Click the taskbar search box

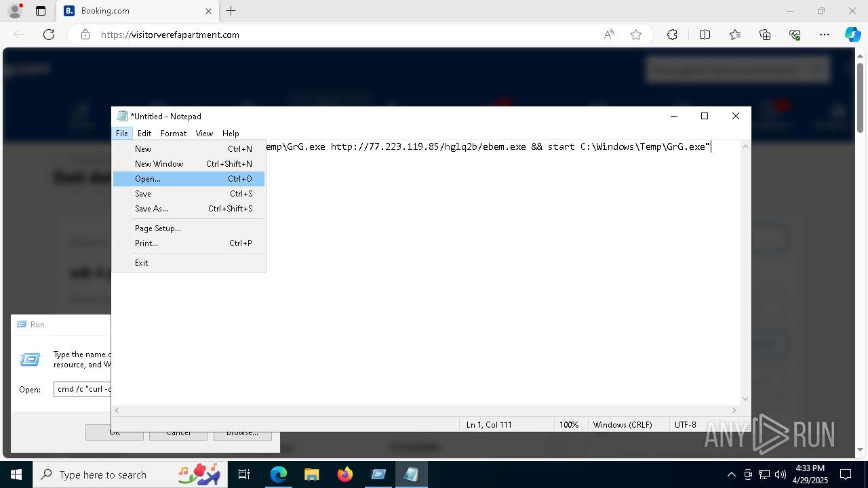(131, 474)
